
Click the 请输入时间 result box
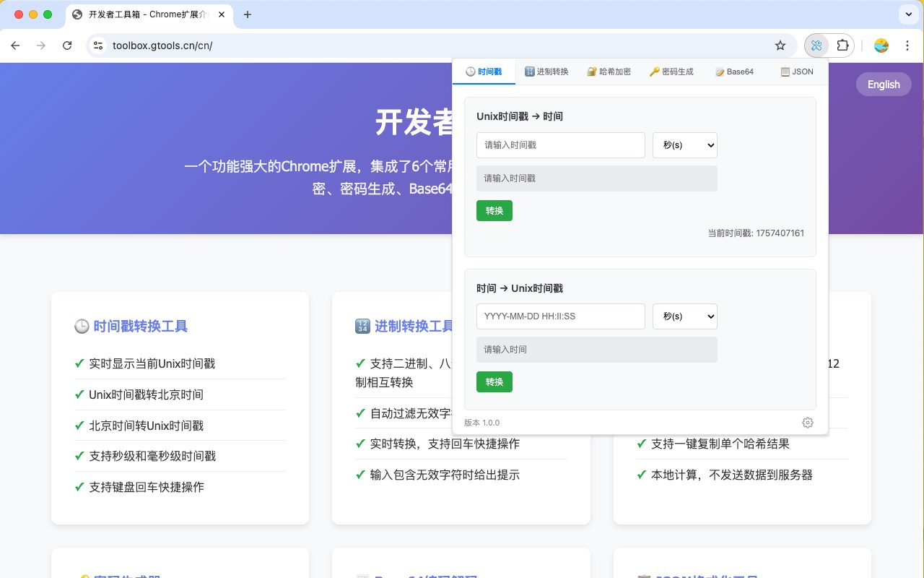pos(597,350)
